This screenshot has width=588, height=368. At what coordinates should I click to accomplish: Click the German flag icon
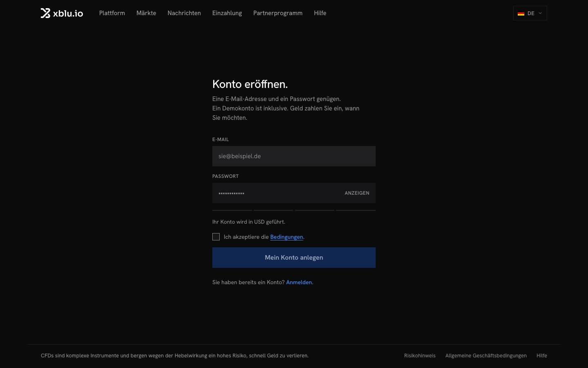(521, 13)
